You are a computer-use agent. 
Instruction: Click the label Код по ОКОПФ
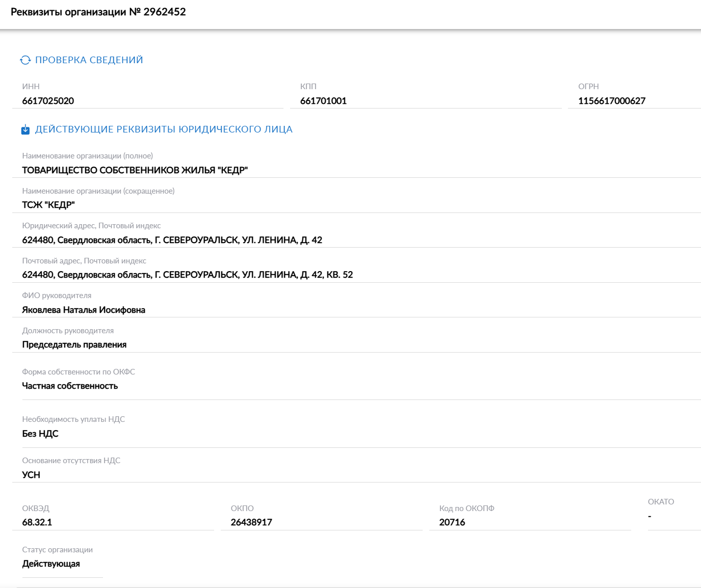pos(467,509)
